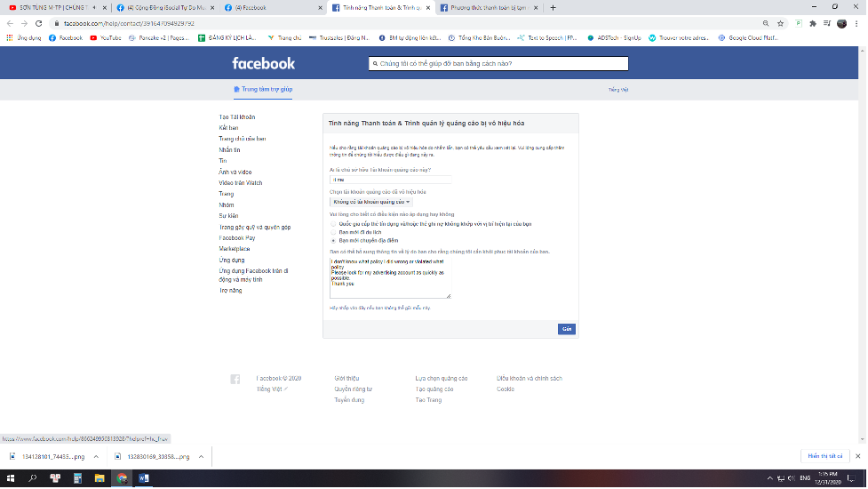
Task: Close the downloads bar
Action: (x=858, y=456)
